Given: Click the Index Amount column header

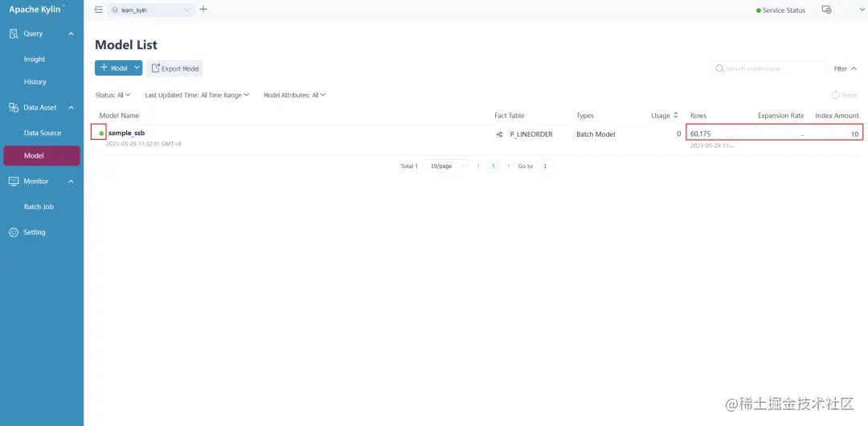Looking at the screenshot, I should (837, 116).
